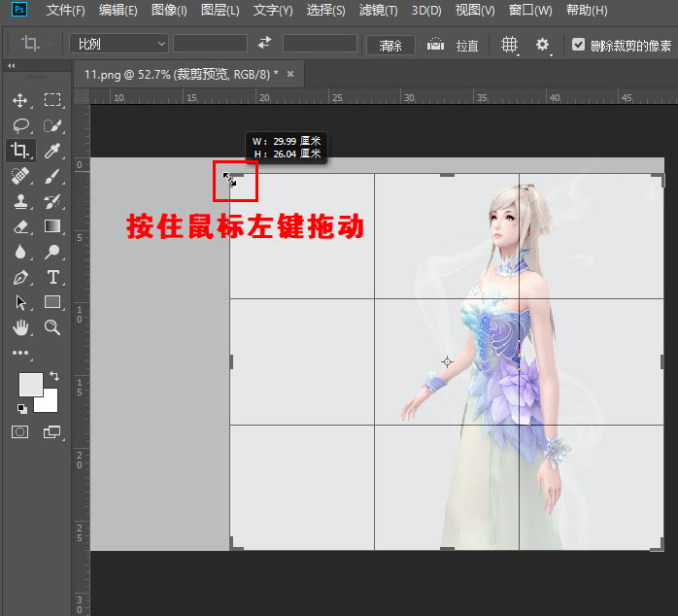The image size is (678, 616).
Task: Toggle 删除裁剪的像素 checkbox
Action: click(x=578, y=44)
